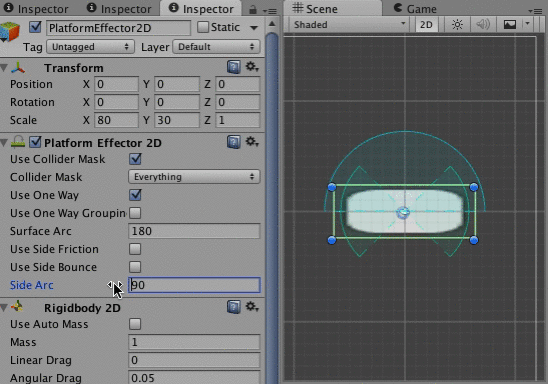Open Rigidbody 2D gear settings menu

252,307
